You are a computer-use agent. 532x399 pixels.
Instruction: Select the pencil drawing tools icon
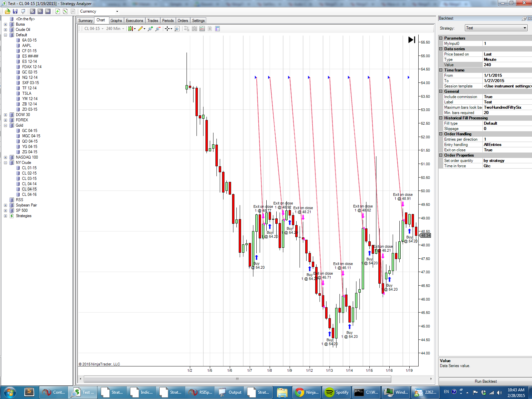[141, 29]
